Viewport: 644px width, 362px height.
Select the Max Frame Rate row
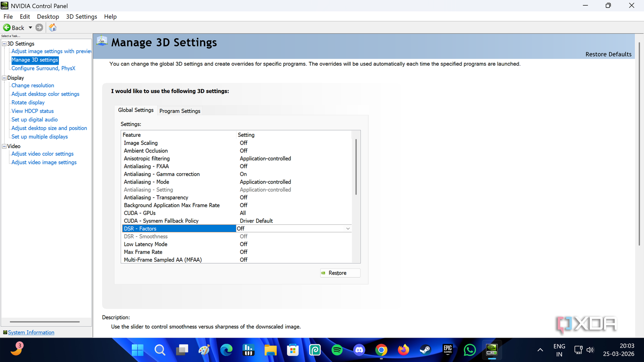point(237,252)
